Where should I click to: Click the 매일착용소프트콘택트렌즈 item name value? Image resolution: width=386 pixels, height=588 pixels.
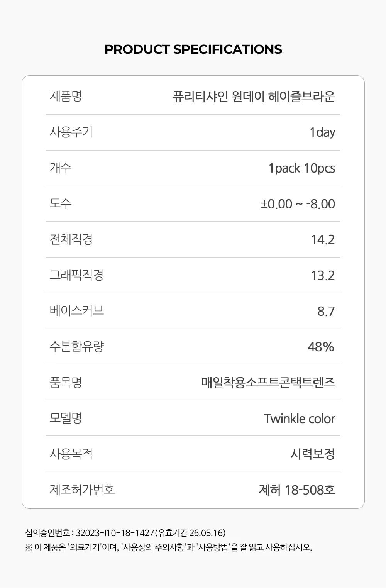point(268,382)
